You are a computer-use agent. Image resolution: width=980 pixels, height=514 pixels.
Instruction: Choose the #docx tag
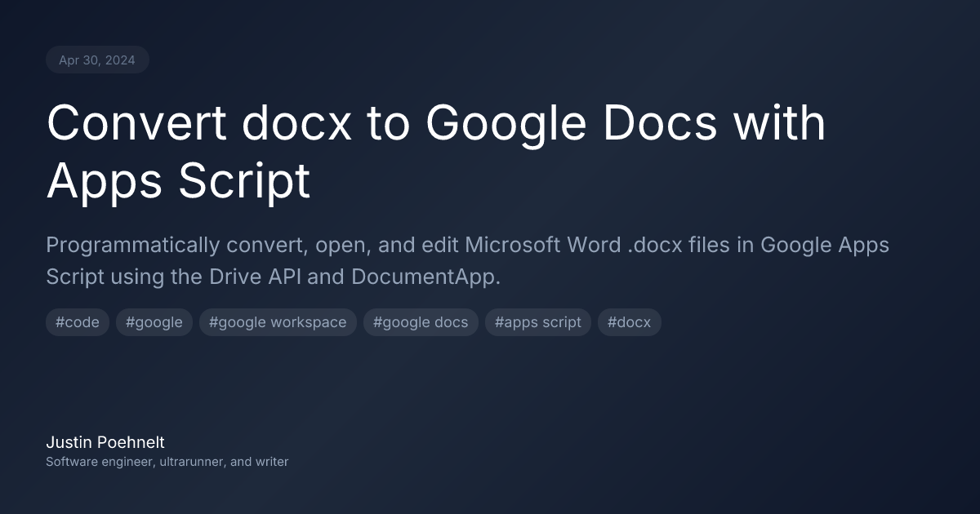tap(630, 322)
